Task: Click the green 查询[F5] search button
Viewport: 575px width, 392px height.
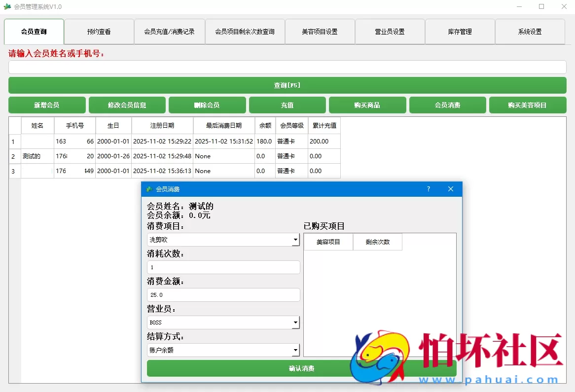Action: [x=287, y=85]
